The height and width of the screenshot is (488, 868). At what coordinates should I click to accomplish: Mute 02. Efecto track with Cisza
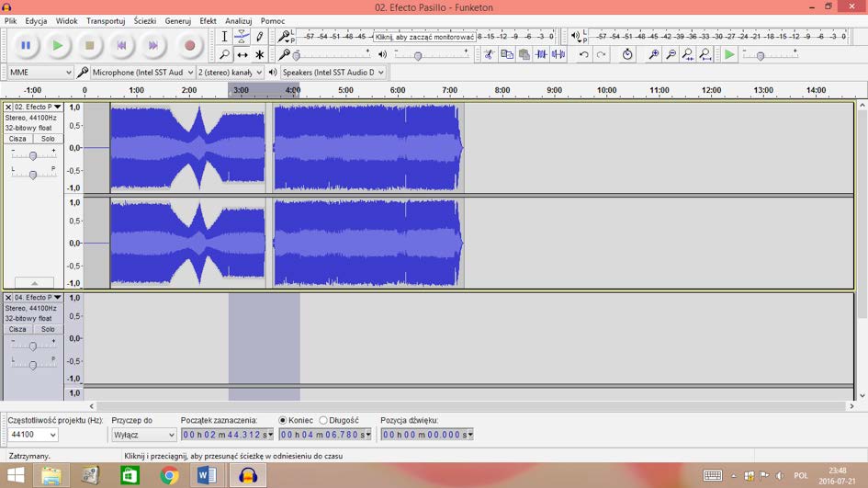pyautogui.click(x=17, y=139)
